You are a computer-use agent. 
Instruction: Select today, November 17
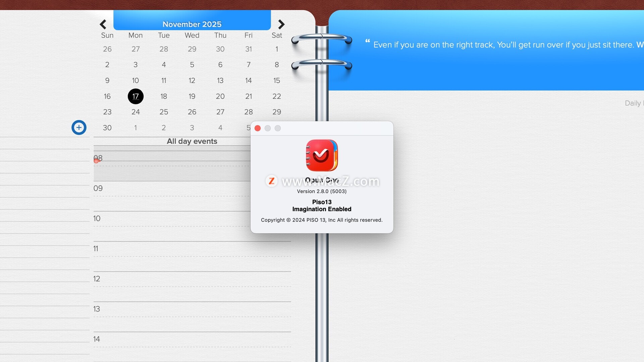point(136,96)
